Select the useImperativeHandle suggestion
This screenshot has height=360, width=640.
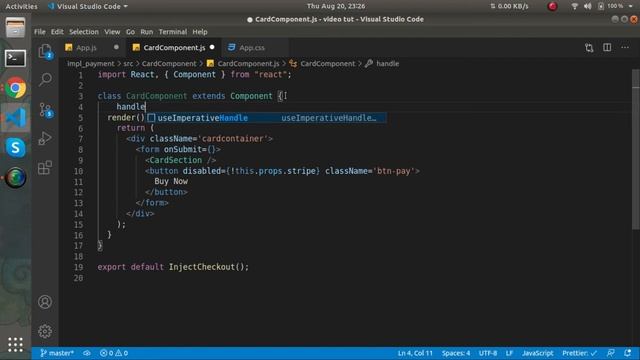266,118
